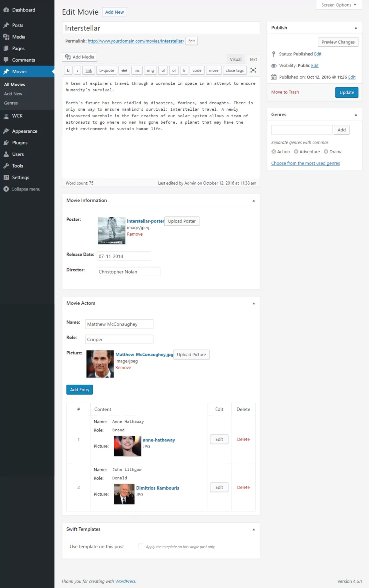
Task: Click the Comments bubble icon
Action: (6, 60)
